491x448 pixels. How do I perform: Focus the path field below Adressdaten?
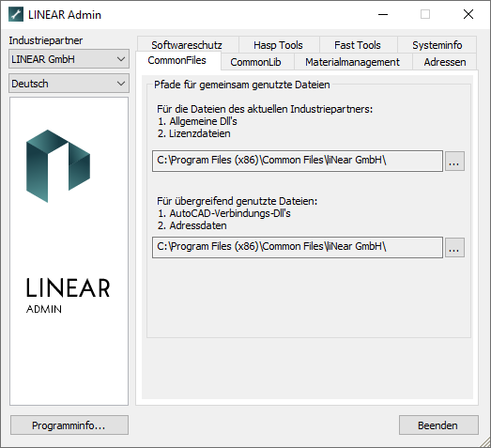click(x=298, y=248)
